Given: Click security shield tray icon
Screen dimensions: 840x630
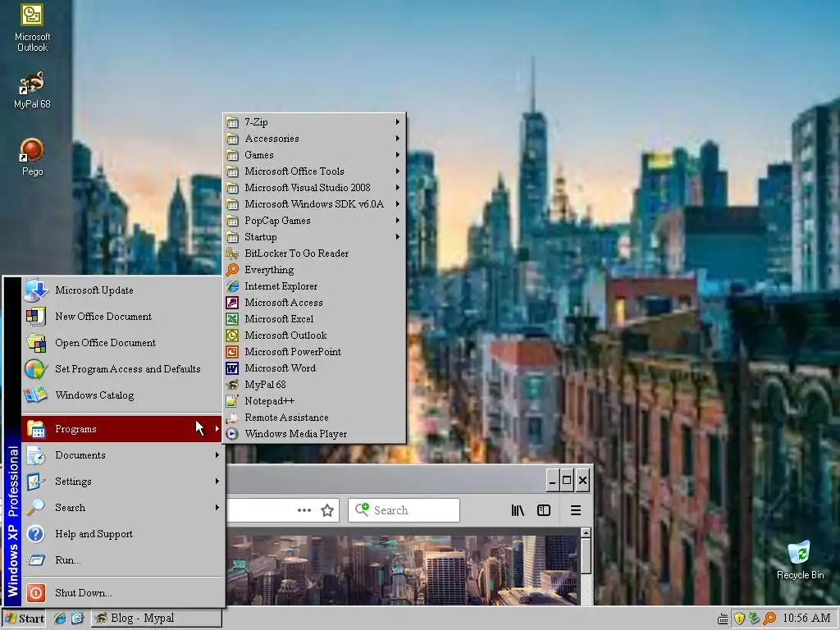Looking at the screenshot, I should click(x=739, y=619).
